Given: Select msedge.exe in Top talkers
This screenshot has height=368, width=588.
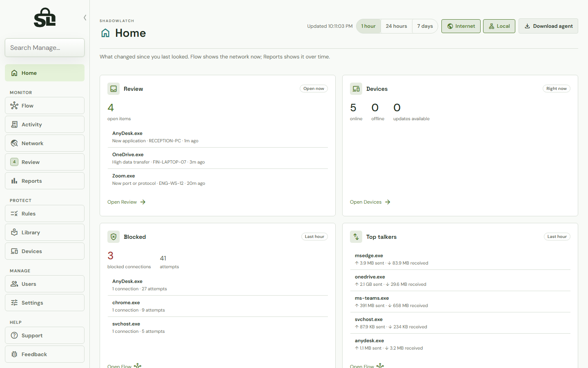Looking at the screenshot, I should (460, 259).
